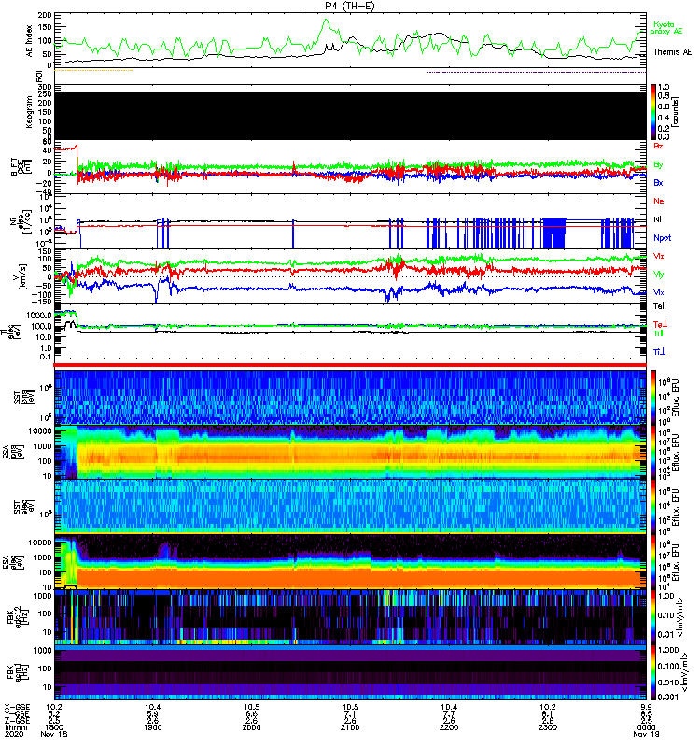Click the FBK scm spectrogram panel
The image size is (700, 747).
pos(350,672)
